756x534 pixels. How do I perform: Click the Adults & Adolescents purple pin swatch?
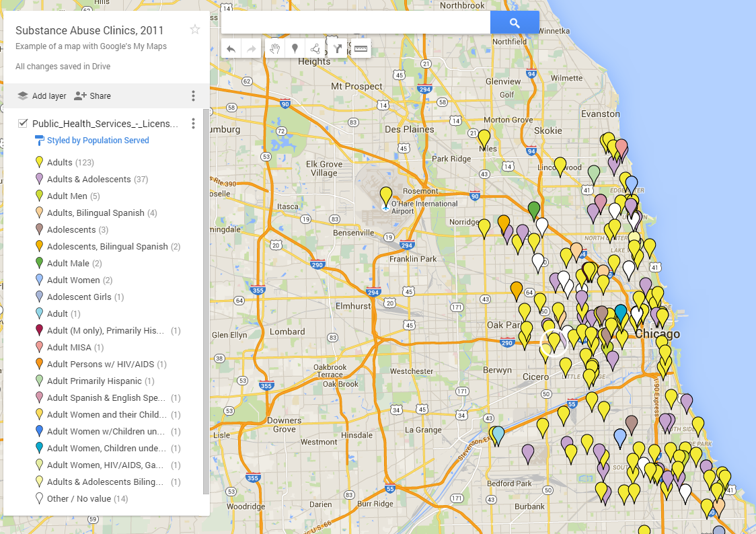point(40,179)
